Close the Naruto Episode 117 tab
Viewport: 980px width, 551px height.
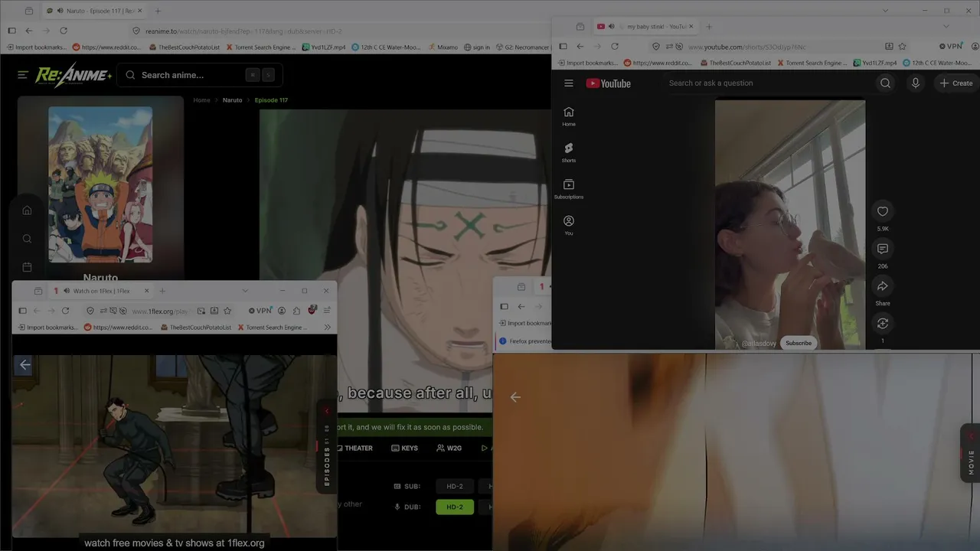(x=140, y=11)
